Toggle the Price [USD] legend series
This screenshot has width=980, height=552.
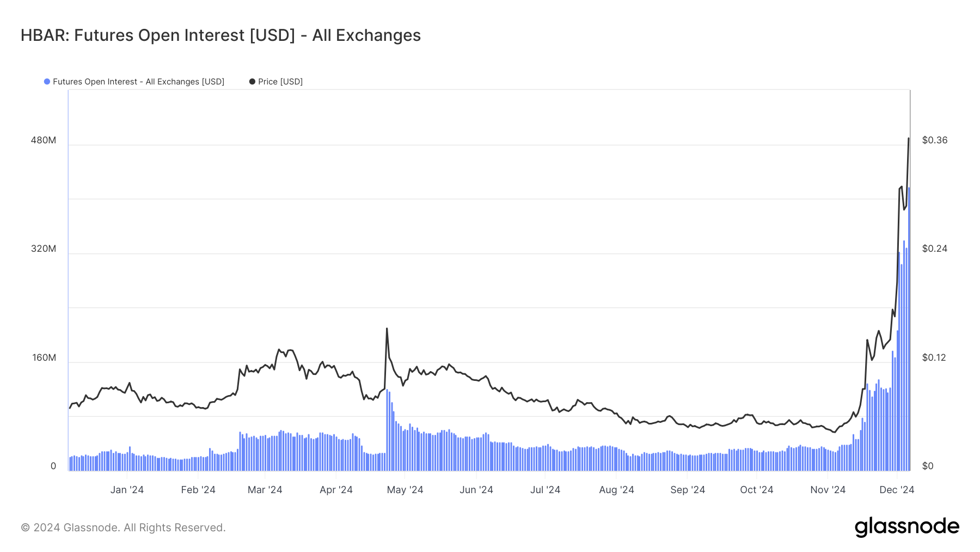pyautogui.click(x=276, y=82)
